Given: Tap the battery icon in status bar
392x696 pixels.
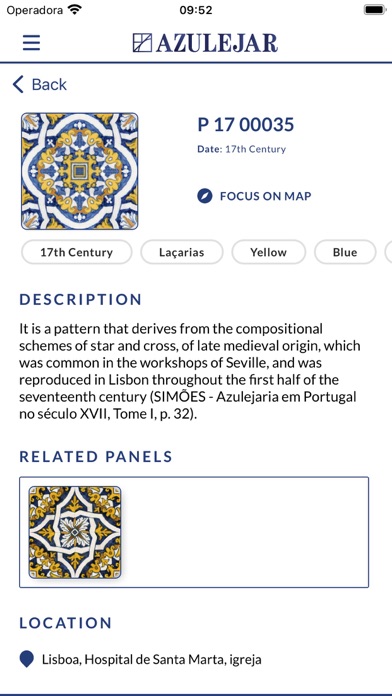Looking at the screenshot, I should pyautogui.click(x=375, y=10).
